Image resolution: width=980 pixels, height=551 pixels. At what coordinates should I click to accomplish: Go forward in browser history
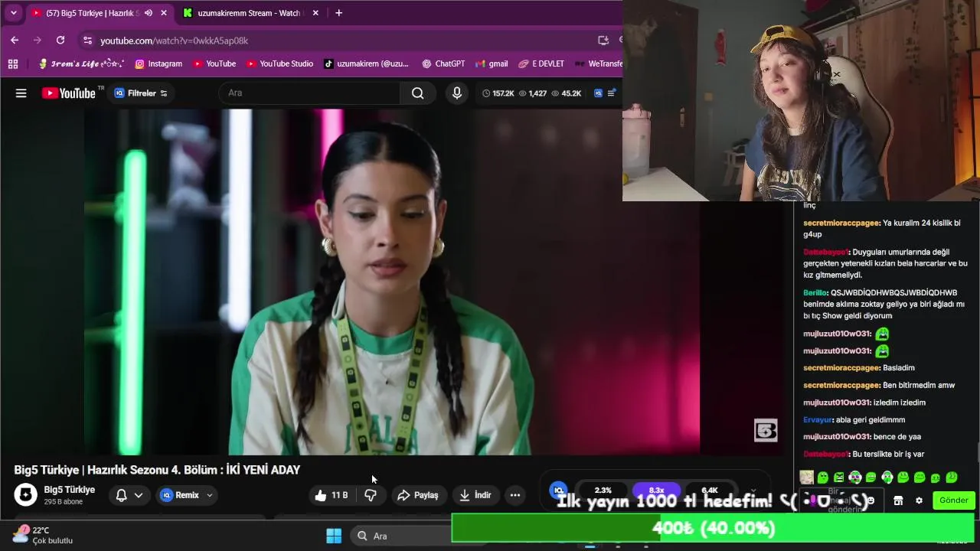click(x=38, y=40)
